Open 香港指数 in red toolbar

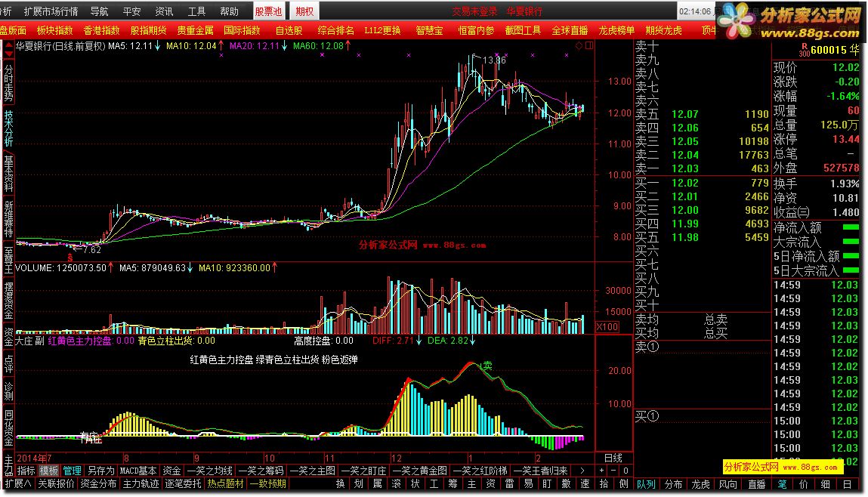[x=101, y=30]
